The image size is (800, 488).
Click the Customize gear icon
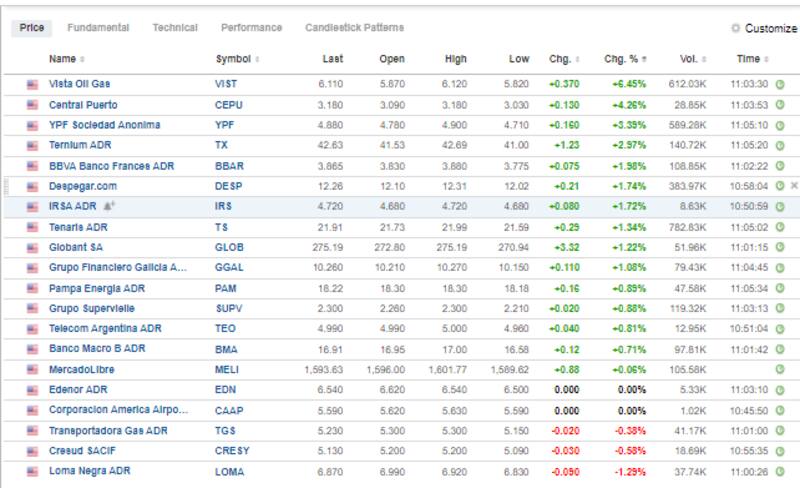737,29
